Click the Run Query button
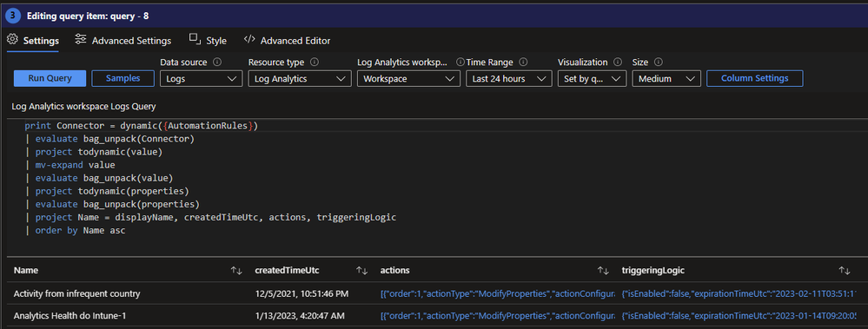 coord(50,78)
